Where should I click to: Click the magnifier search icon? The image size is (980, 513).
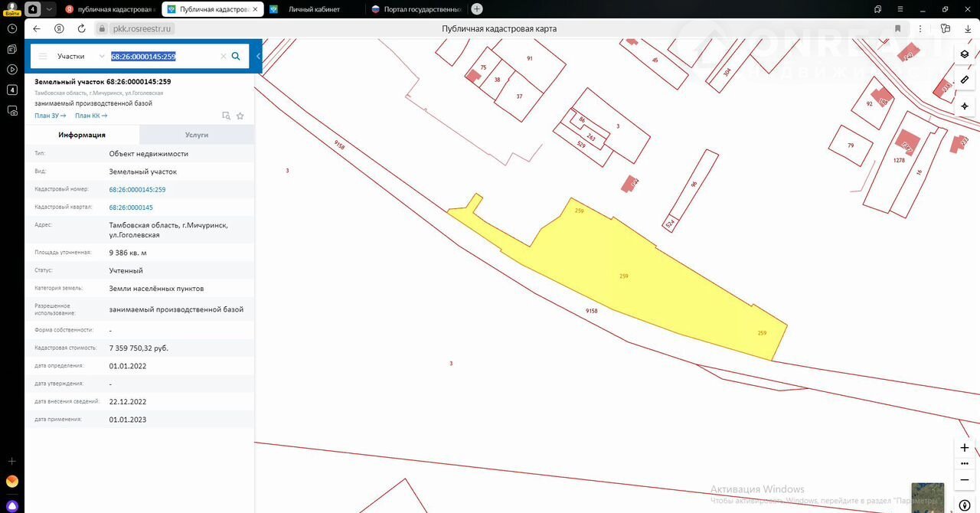click(x=236, y=56)
